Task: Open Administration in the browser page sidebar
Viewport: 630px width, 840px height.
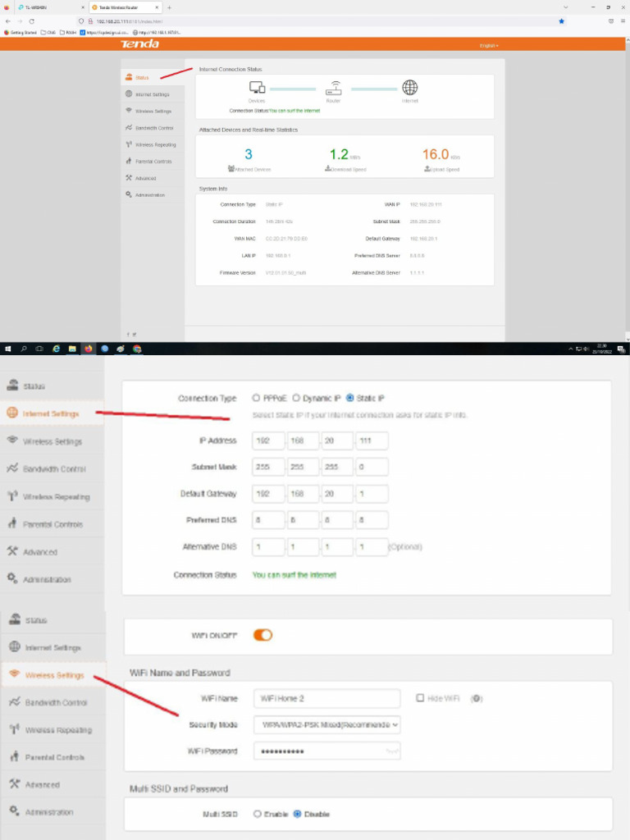Action: [x=152, y=195]
